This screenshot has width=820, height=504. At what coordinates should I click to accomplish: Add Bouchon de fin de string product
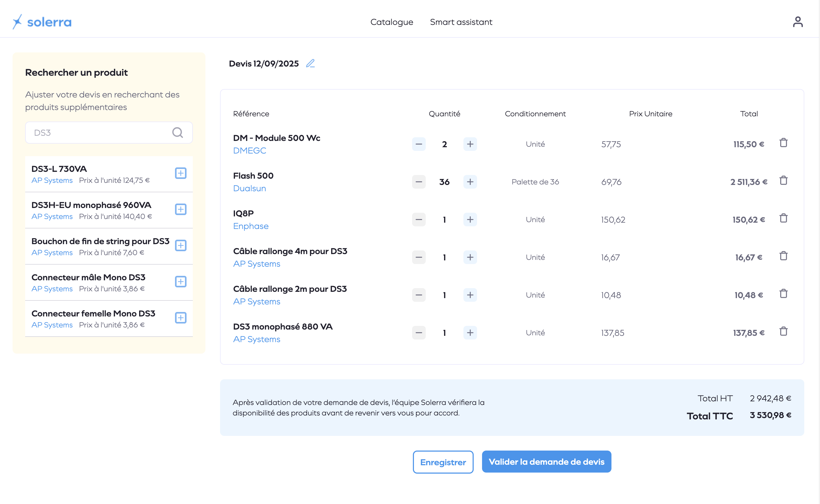(180, 246)
